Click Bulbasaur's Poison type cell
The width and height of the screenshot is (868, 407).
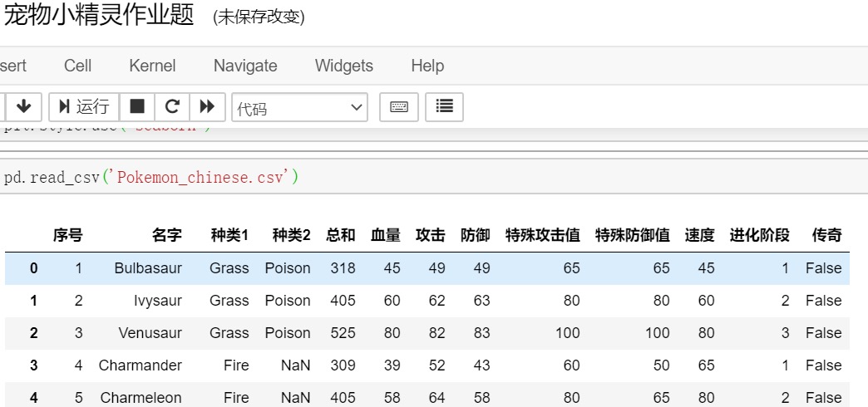point(288,268)
